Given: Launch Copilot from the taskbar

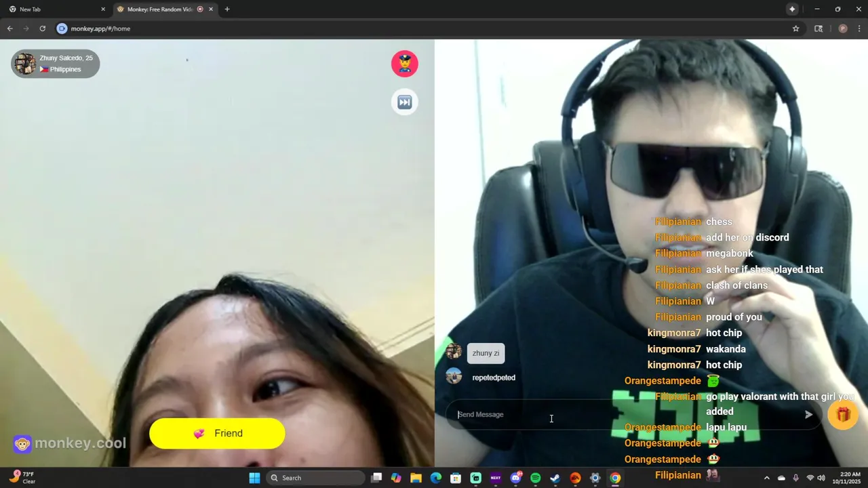Looking at the screenshot, I should (x=396, y=478).
